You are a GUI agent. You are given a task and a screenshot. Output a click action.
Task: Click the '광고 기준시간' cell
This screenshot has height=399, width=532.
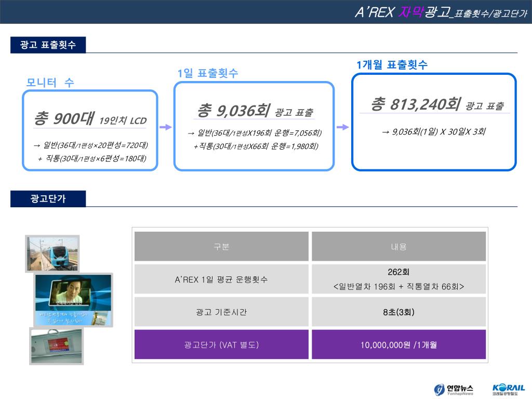pyautogui.click(x=221, y=312)
